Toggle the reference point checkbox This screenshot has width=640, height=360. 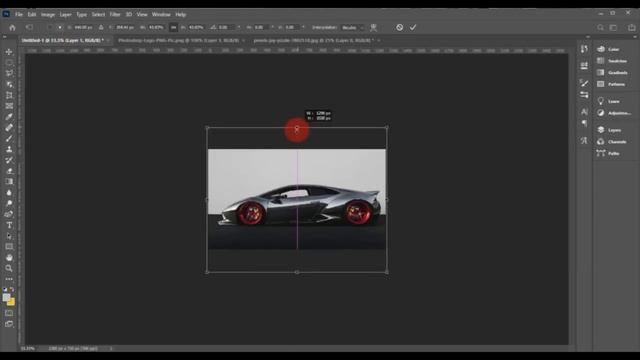pyautogui.click(x=49, y=27)
